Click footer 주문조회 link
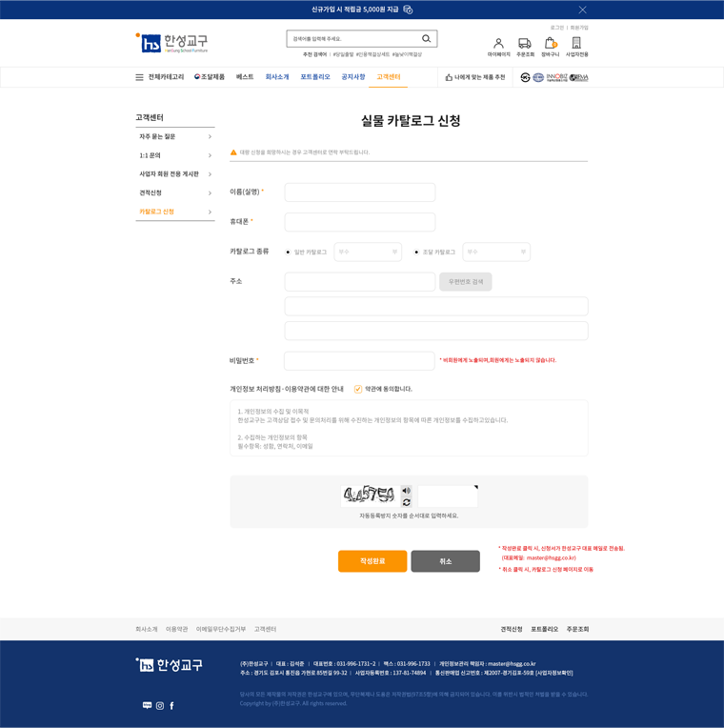724x728 pixels. (577, 629)
